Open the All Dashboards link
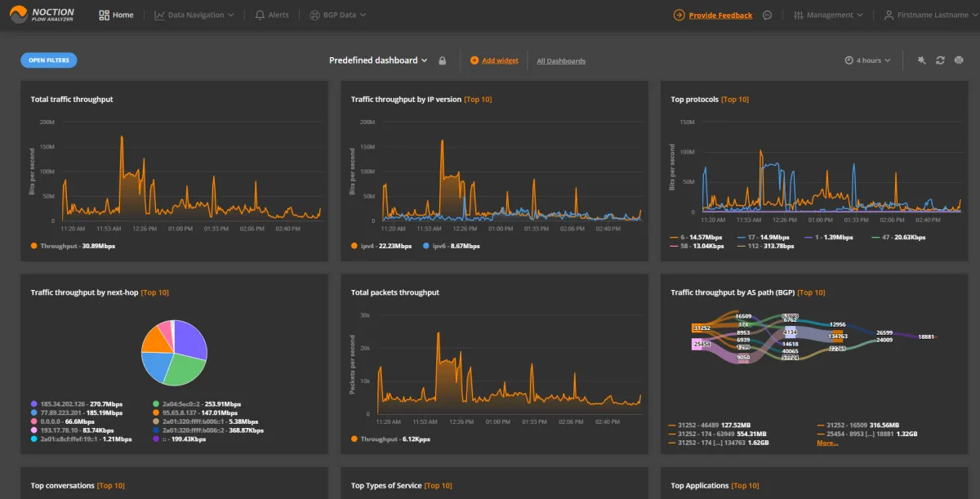This screenshot has width=980, height=499. click(x=561, y=61)
